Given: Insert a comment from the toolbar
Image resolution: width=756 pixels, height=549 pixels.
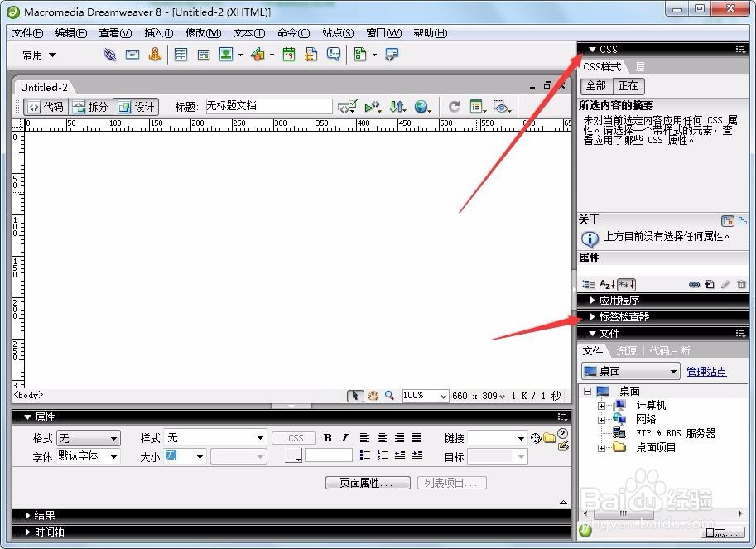Looking at the screenshot, I should coord(334,55).
